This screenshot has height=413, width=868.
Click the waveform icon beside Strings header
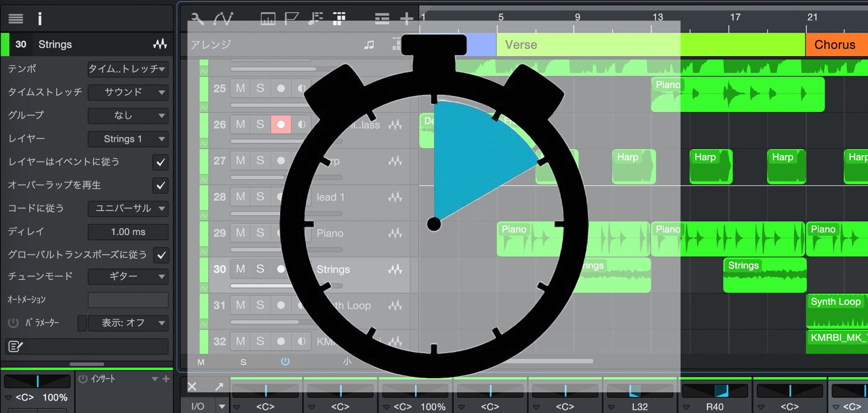click(x=160, y=44)
